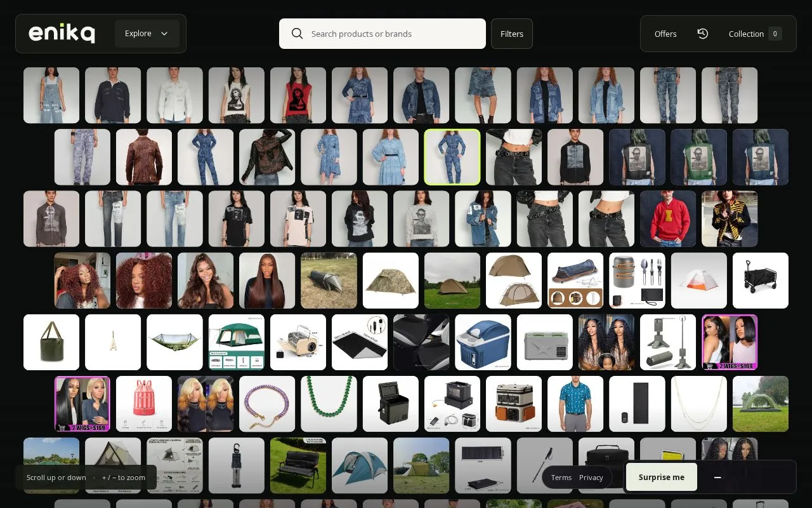Select the blue portable cooler thumbnail
The image size is (812, 508).
pyautogui.click(x=483, y=342)
